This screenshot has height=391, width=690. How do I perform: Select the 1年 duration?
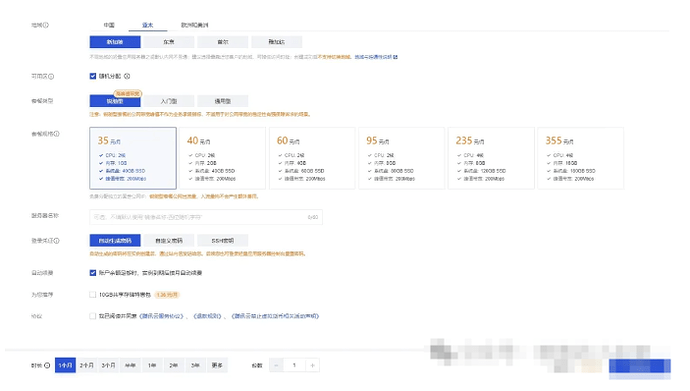click(152, 365)
